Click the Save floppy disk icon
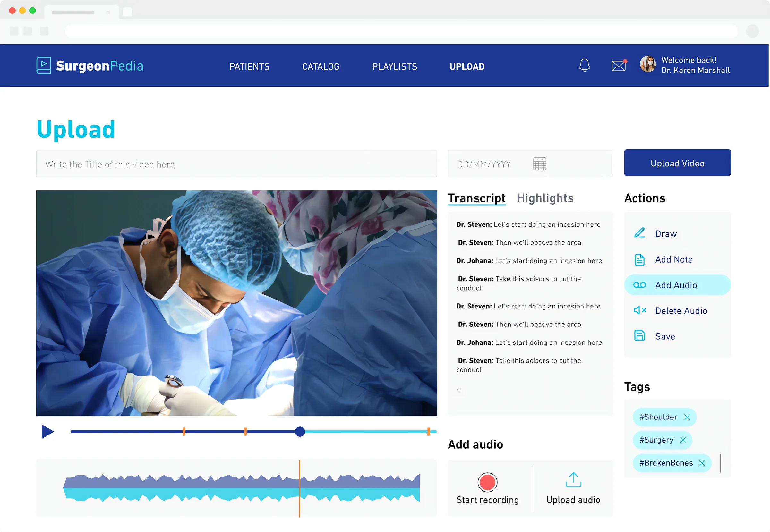The width and height of the screenshot is (770, 532). pos(639,336)
